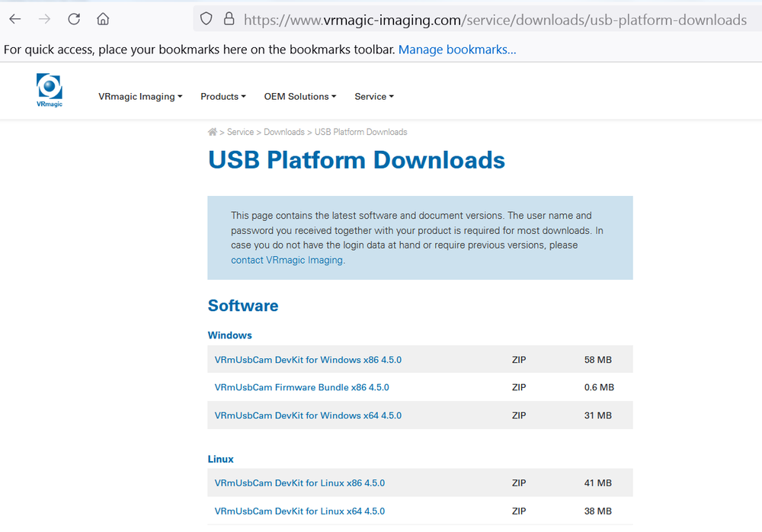This screenshot has height=532, width=762.
Task: Expand the VRmagic Imaging dropdown menu
Action: click(x=140, y=96)
